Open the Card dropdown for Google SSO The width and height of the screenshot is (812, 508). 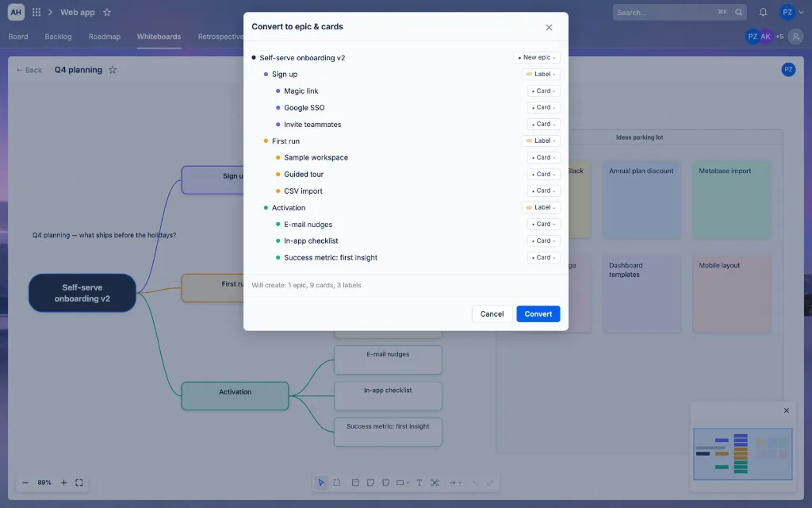543,107
